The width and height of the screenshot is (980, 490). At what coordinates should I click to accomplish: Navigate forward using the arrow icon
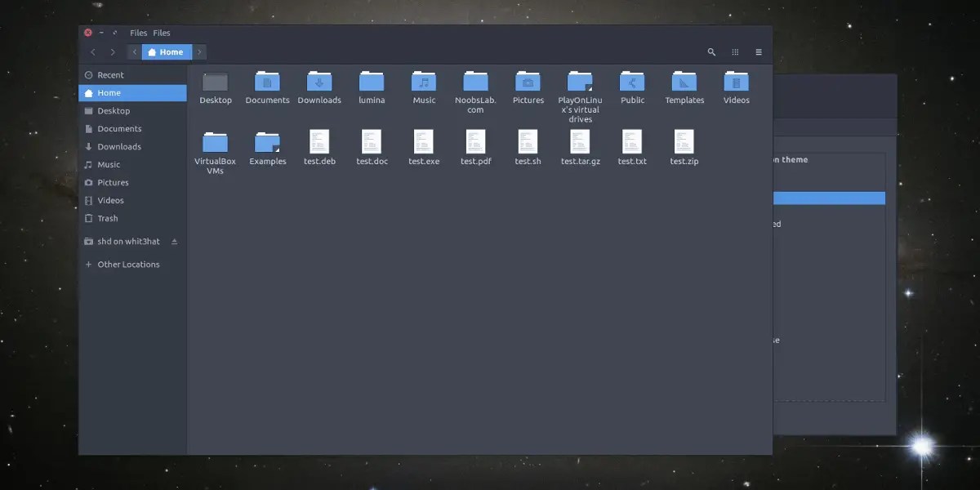(x=113, y=51)
